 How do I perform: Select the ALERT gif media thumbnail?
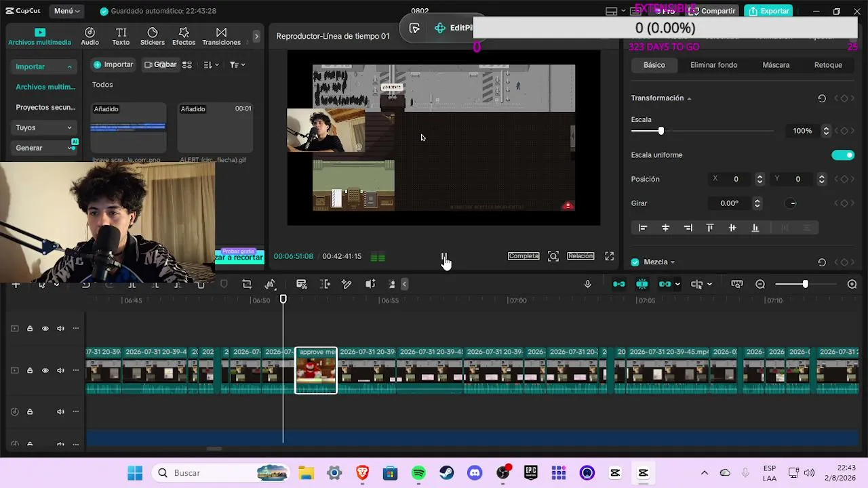215,127
